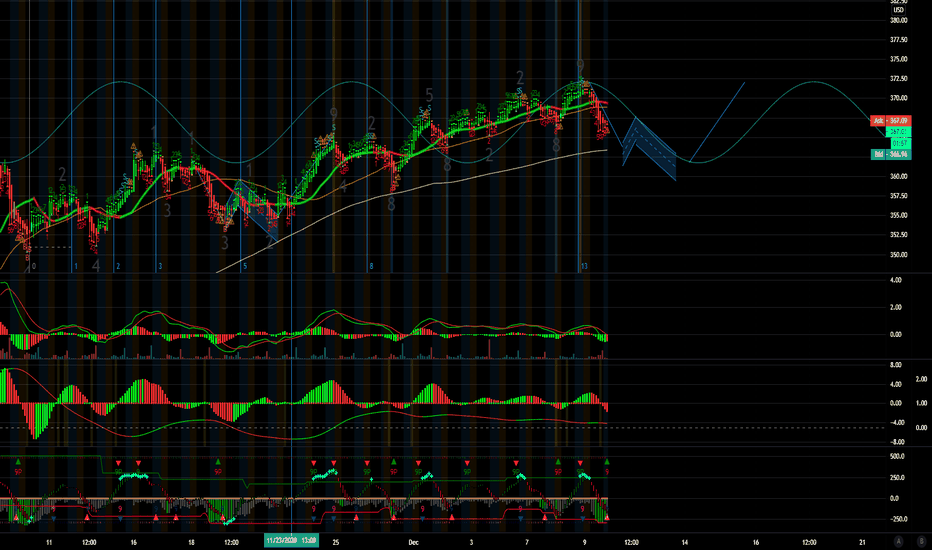Click the 01:57 bar countdown label

pos(900,143)
